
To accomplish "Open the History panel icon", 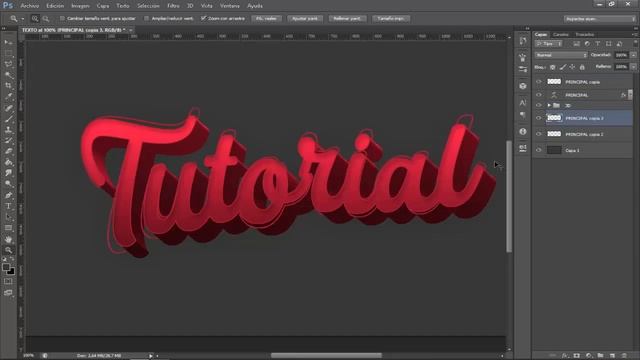I will click(523, 41).
